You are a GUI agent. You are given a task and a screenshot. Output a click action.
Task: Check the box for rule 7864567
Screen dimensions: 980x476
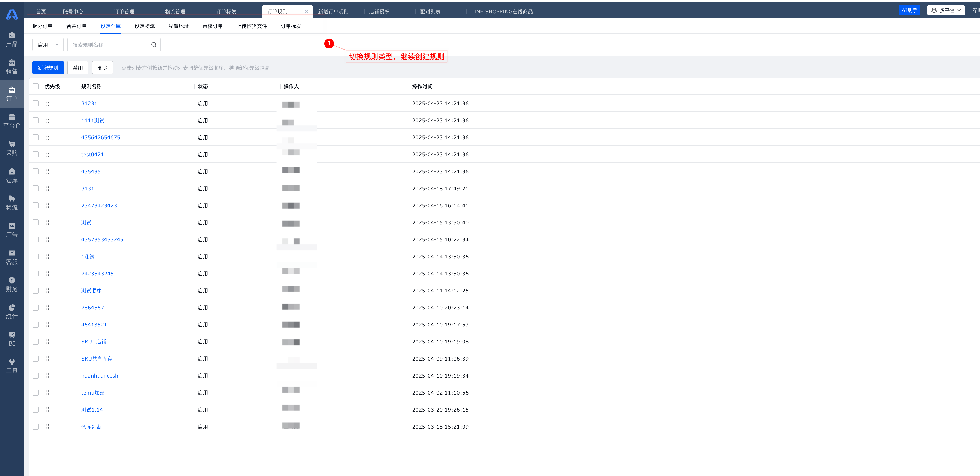click(36, 307)
